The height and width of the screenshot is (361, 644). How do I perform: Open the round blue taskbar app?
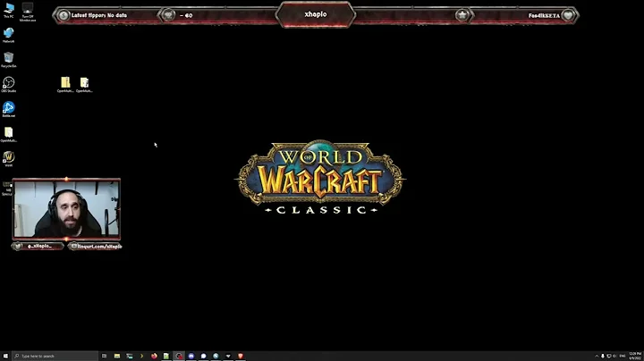coord(216,356)
